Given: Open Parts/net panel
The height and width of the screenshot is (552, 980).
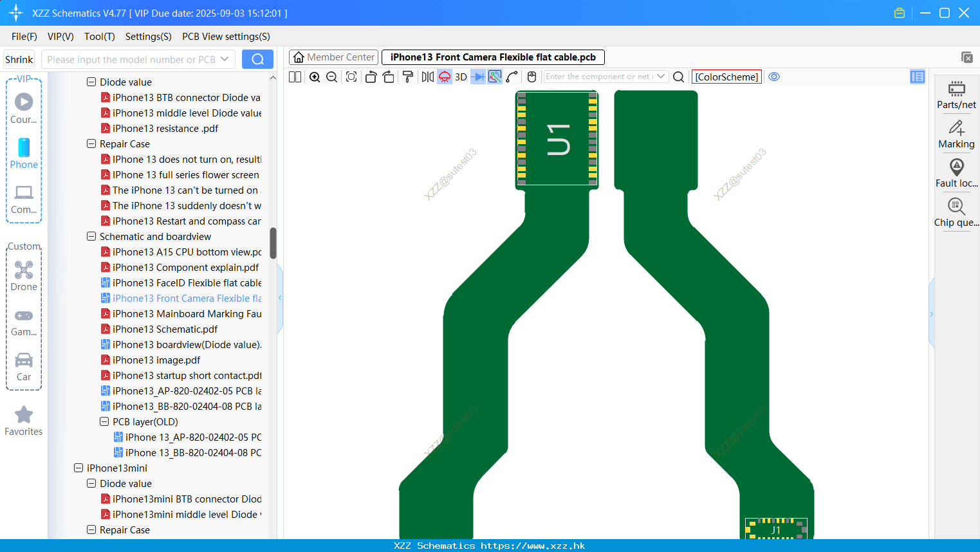Looking at the screenshot, I should [956, 95].
